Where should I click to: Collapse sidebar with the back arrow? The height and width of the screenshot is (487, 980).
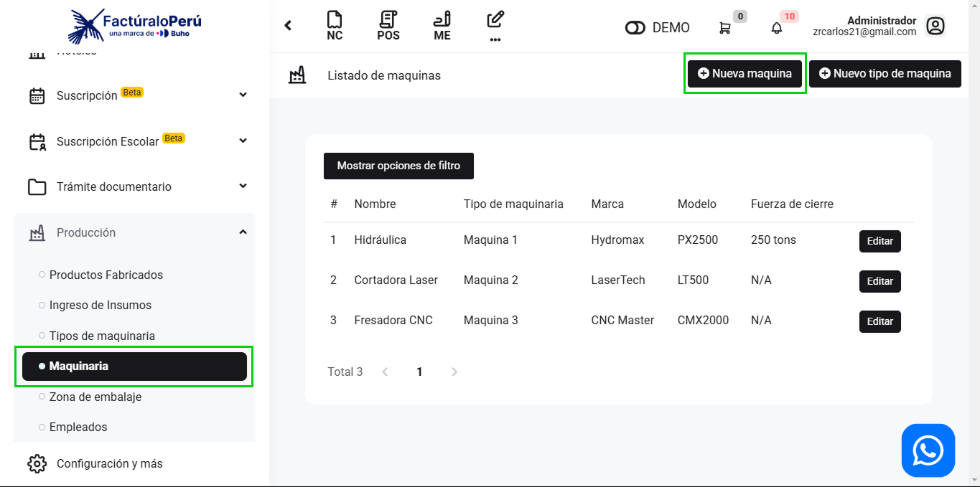[288, 26]
